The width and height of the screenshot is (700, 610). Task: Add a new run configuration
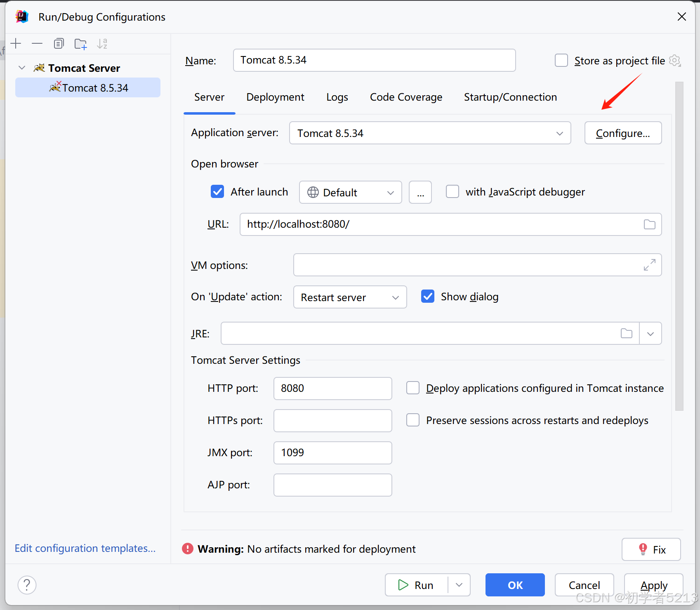(x=16, y=43)
